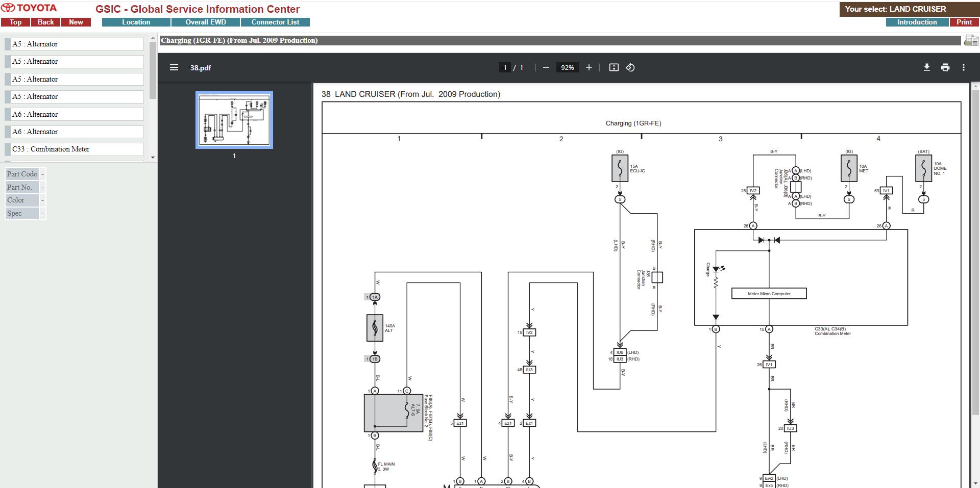Click the red Print button
Viewport: 980px width, 488px height.
964,22
